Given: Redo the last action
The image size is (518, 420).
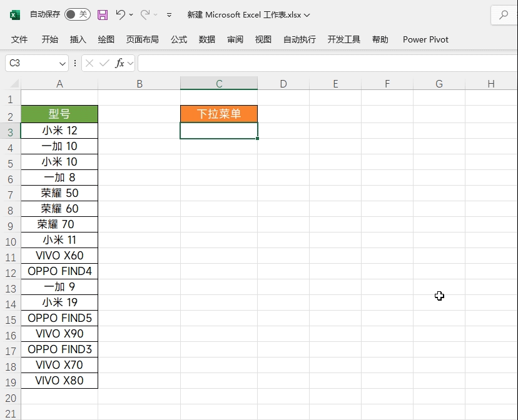Looking at the screenshot, I should click(145, 14).
